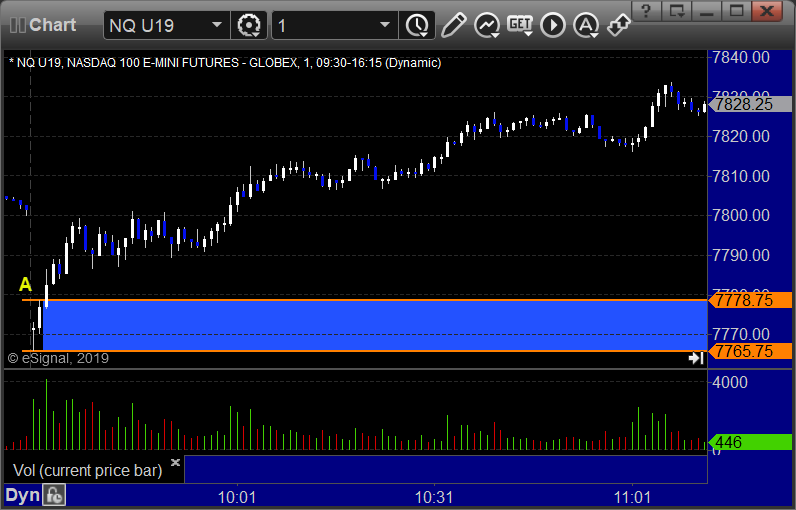Expand the NQ U19 symbol dropdown arrow
796x510 pixels.
click(217, 25)
